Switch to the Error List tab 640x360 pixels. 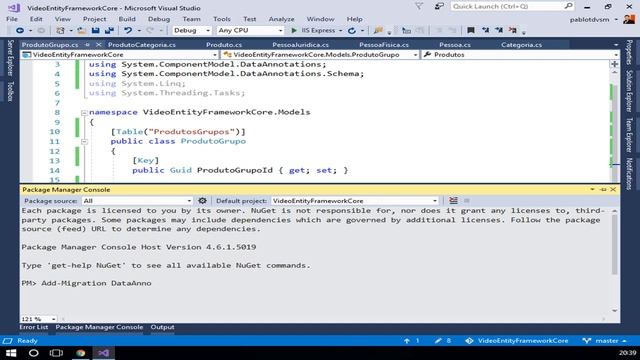[33, 327]
